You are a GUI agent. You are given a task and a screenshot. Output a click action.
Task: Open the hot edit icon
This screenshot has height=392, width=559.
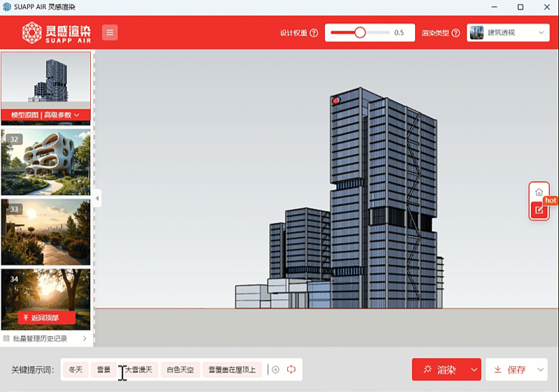point(538,209)
